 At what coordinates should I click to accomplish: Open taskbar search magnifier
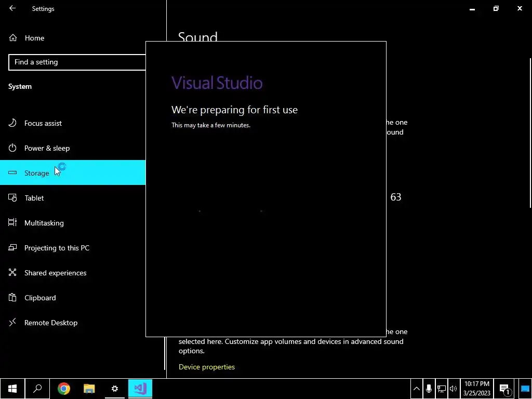(x=37, y=389)
